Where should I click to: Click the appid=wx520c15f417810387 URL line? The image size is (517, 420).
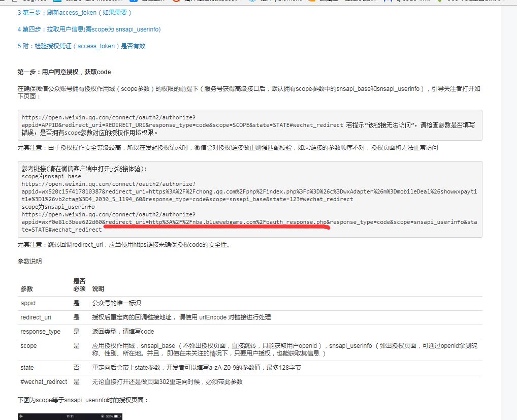pos(249,195)
